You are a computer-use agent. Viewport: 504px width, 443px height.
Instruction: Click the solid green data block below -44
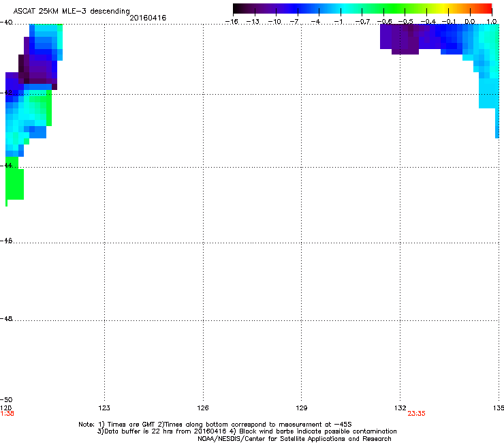coord(14,183)
